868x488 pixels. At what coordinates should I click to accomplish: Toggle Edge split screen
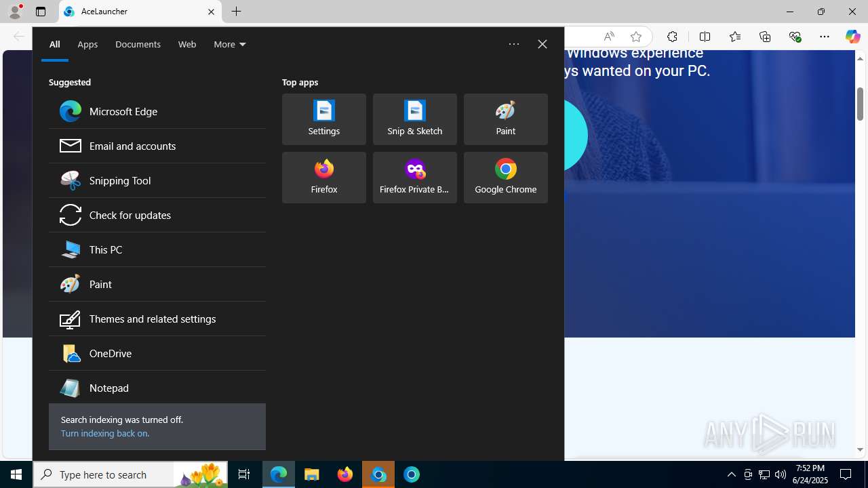(x=705, y=37)
